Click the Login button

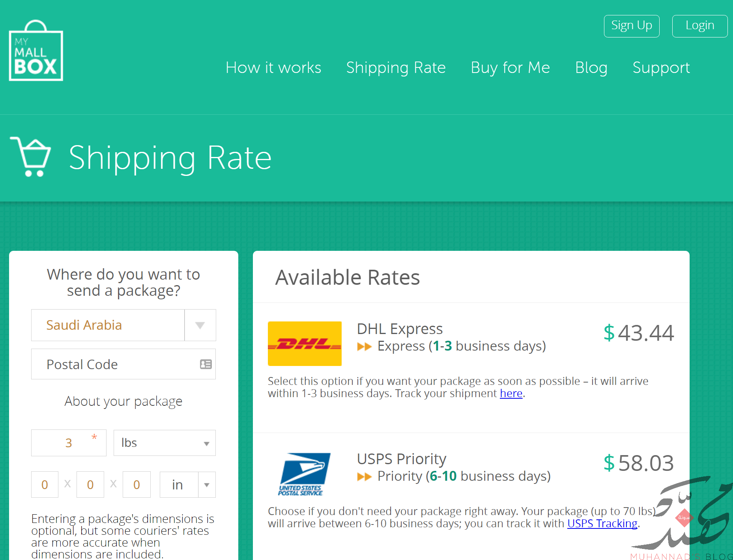(700, 26)
